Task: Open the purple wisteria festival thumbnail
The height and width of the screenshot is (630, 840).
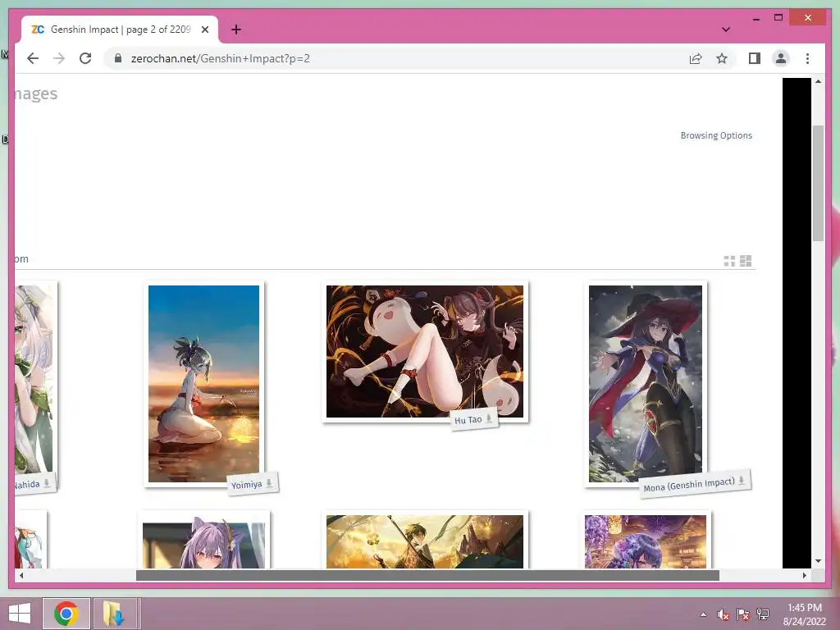Action: tap(646, 541)
